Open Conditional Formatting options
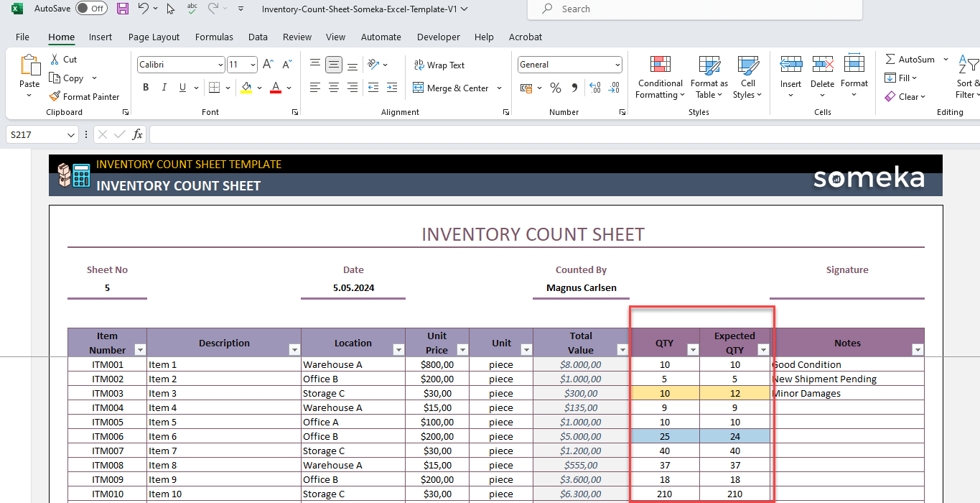Screen dimensions: 980x503 [659, 77]
